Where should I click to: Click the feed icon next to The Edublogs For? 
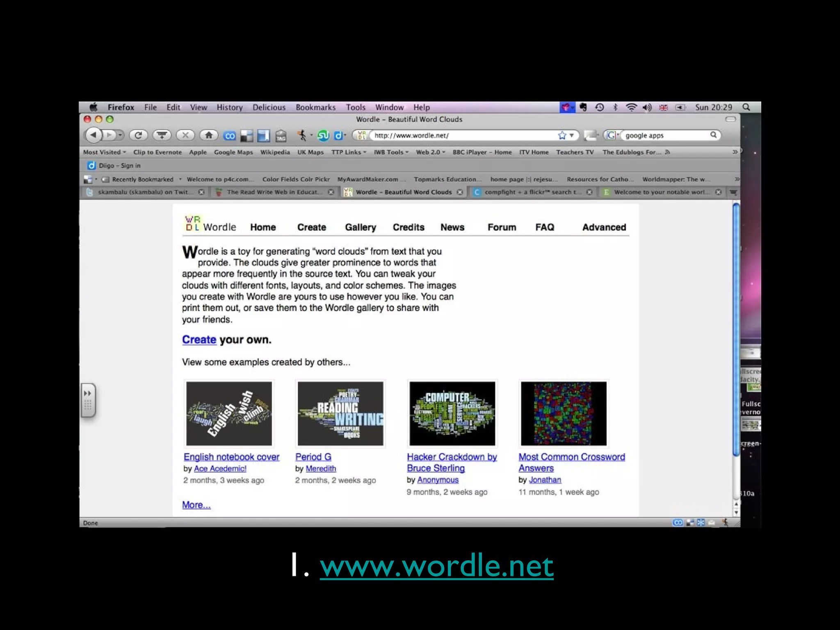click(667, 152)
